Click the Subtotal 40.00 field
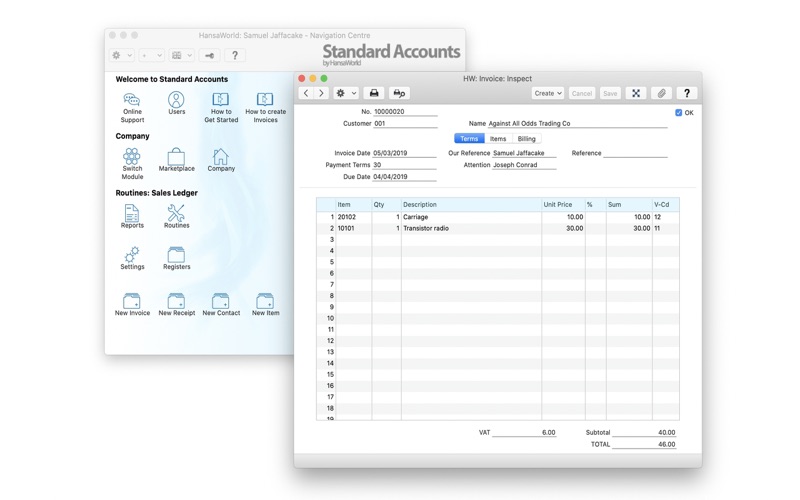Screen dimensions: 800x500 [x=644, y=433]
